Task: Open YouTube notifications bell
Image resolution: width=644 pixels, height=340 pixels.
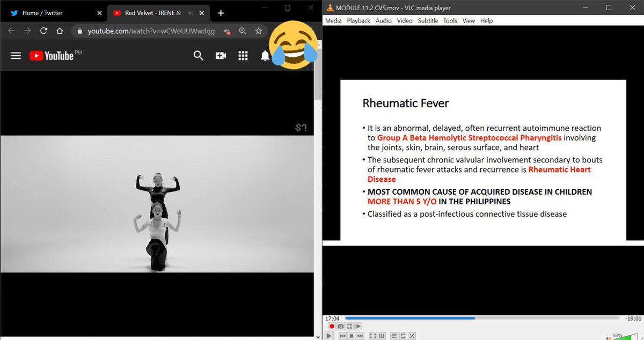Action: [265, 56]
